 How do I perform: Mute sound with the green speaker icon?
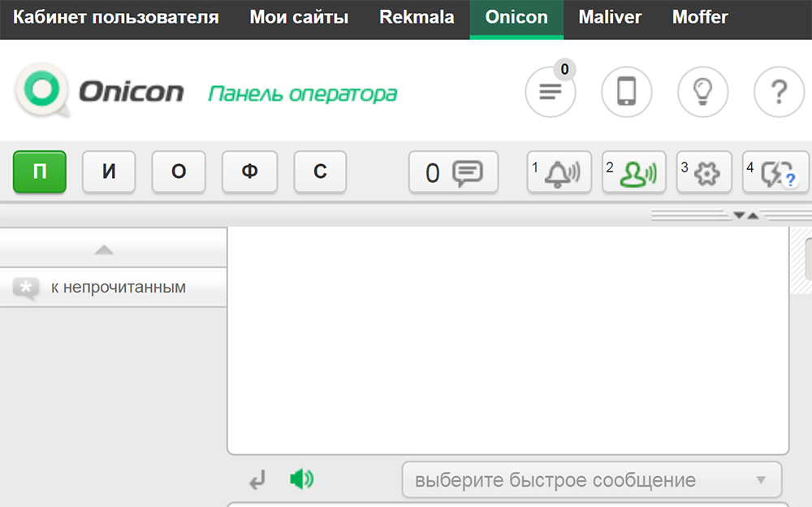(301, 479)
